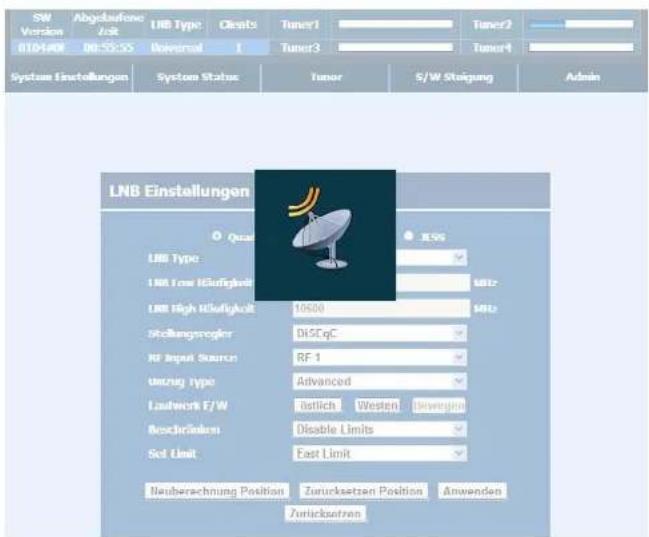This screenshot has width=649, height=537.
Task: Click the Anwenden button
Action: coord(472,491)
